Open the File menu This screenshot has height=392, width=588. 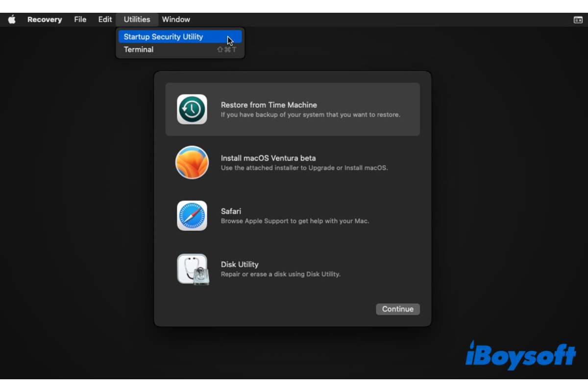point(80,20)
